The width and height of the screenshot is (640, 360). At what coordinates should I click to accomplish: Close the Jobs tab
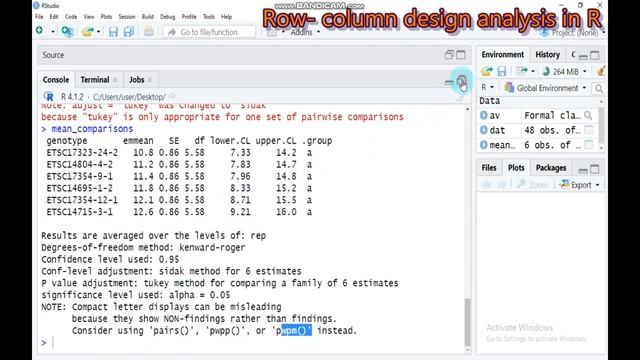(150, 80)
